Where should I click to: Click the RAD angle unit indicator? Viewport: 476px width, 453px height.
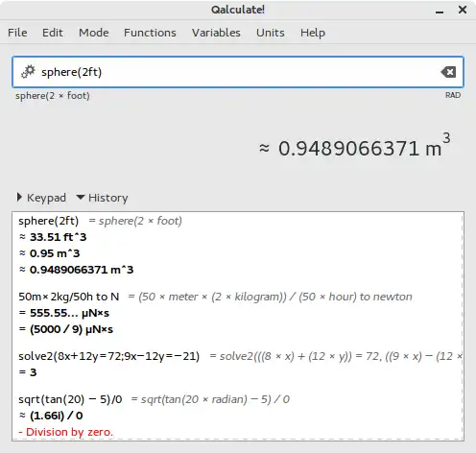pos(453,95)
